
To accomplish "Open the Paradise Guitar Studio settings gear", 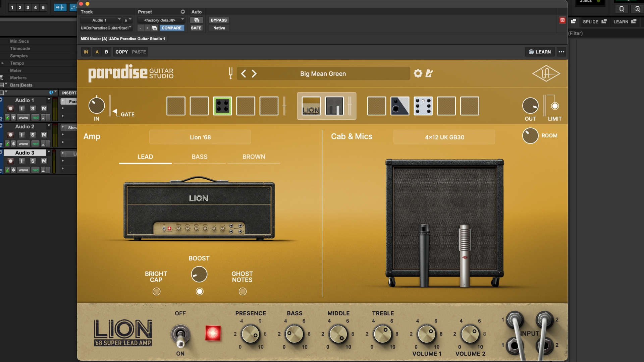I will (418, 73).
